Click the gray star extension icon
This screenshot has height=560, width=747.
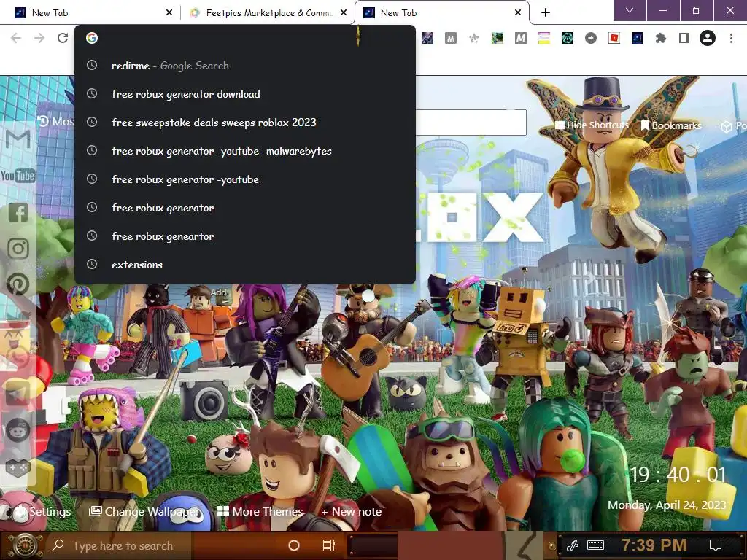(473, 38)
